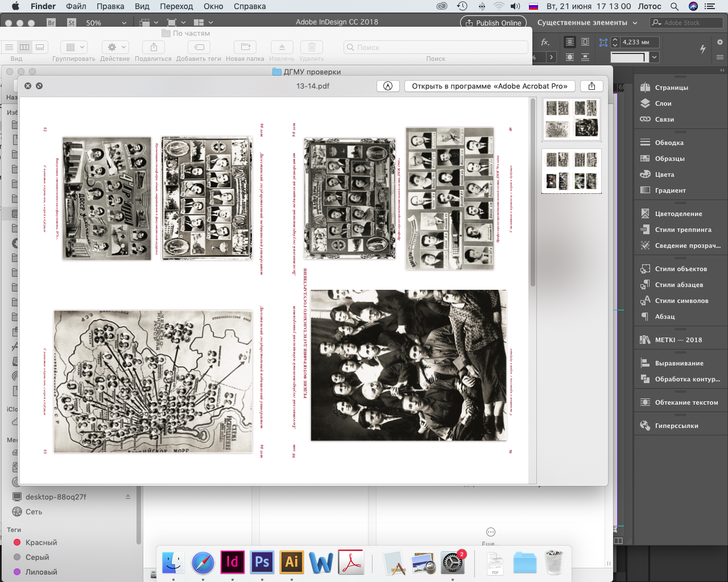Open the Файл menu
Screen dimensions: 728x582
pos(76,6)
